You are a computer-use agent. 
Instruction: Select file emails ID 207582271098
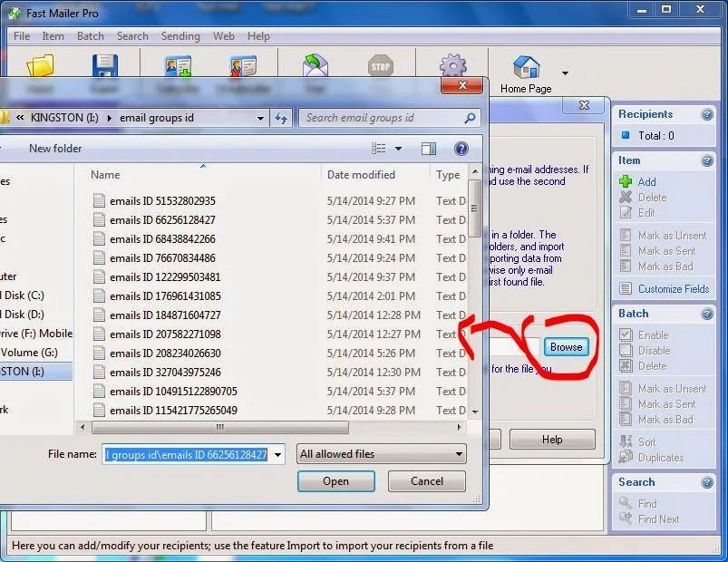pos(165,334)
